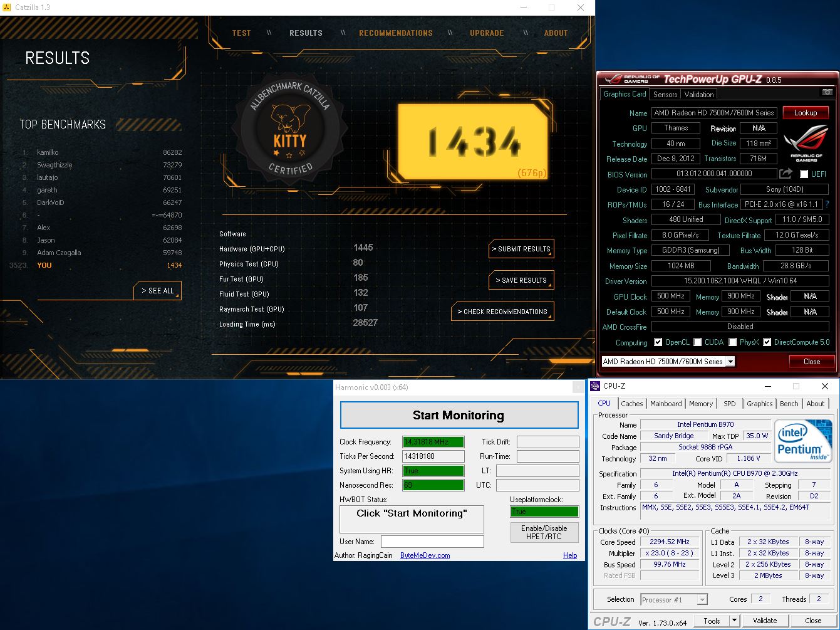
Task: Click the BIOS share/export icon in GPU-Z
Action: pos(786,174)
